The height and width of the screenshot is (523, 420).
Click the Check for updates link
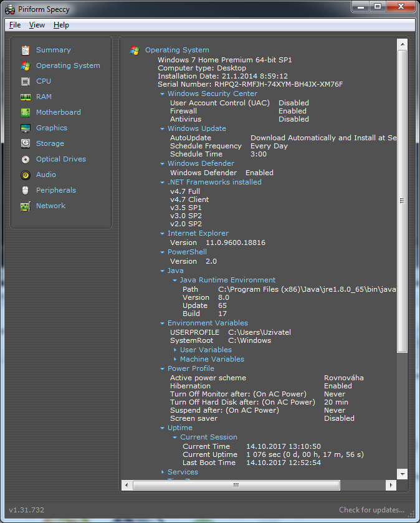coord(371,510)
